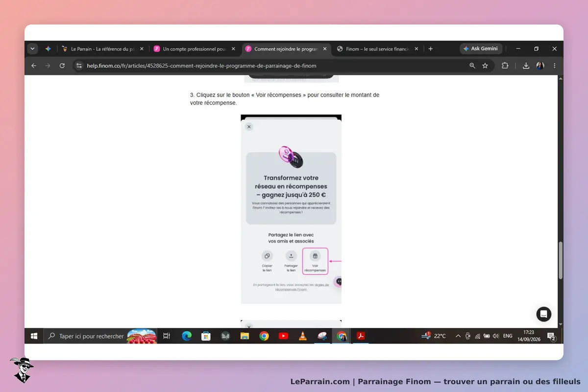This screenshot has width=588, height=392.
Task: Close the Un compte professionnel tab
Action: click(x=233, y=49)
